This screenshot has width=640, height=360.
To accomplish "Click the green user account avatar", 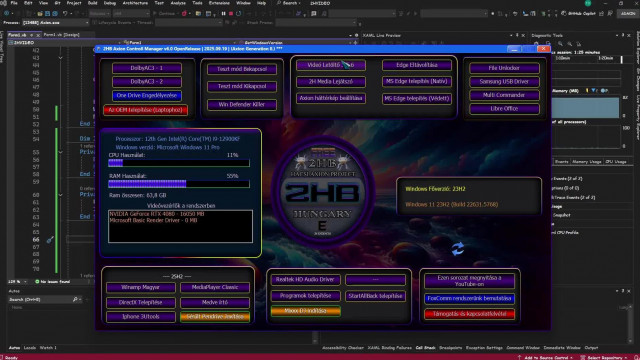I will coord(588,3).
